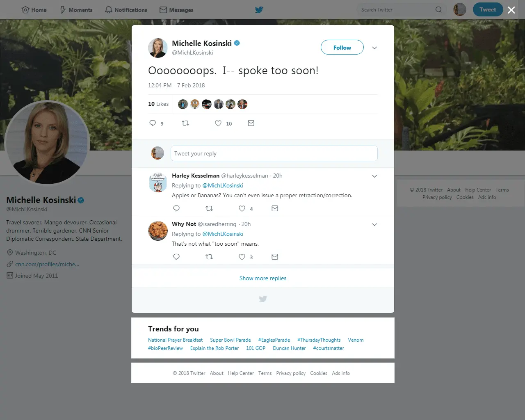Compose a new Tweet with header button
Image resolution: width=525 pixels, height=420 pixels.
(x=488, y=9)
